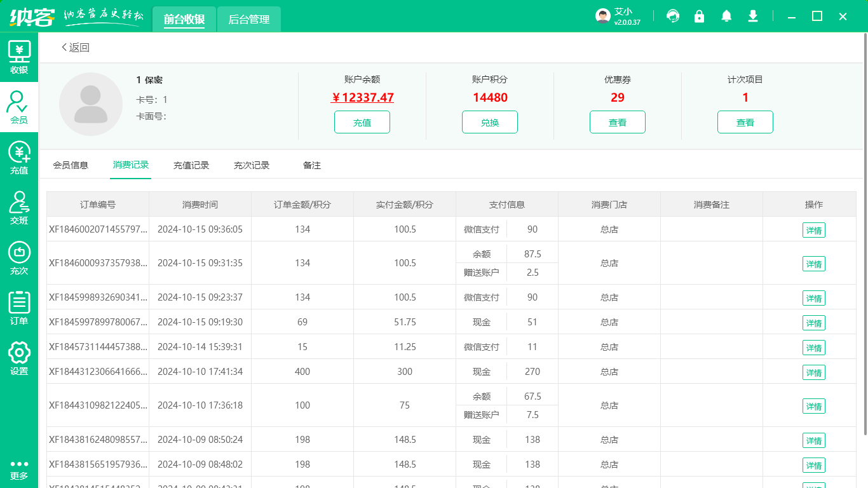The width and height of the screenshot is (868, 488).
Task: Open the 收银 cashier module
Action: [19, 56]
